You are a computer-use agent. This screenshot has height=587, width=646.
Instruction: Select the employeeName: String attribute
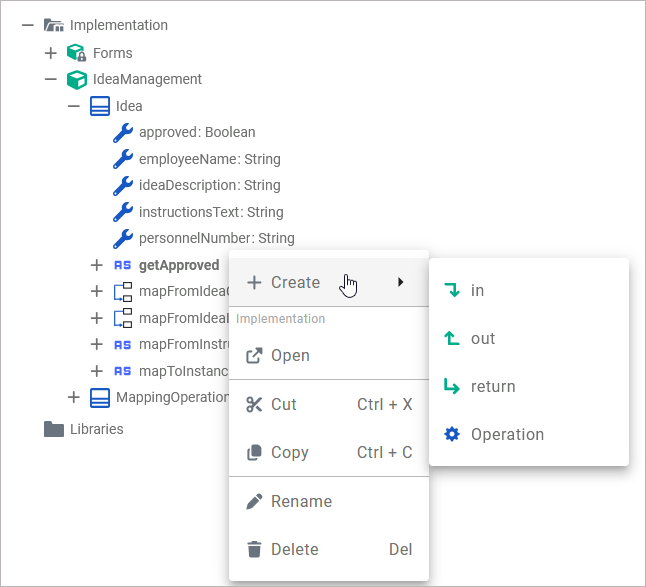tap(209, 159)
